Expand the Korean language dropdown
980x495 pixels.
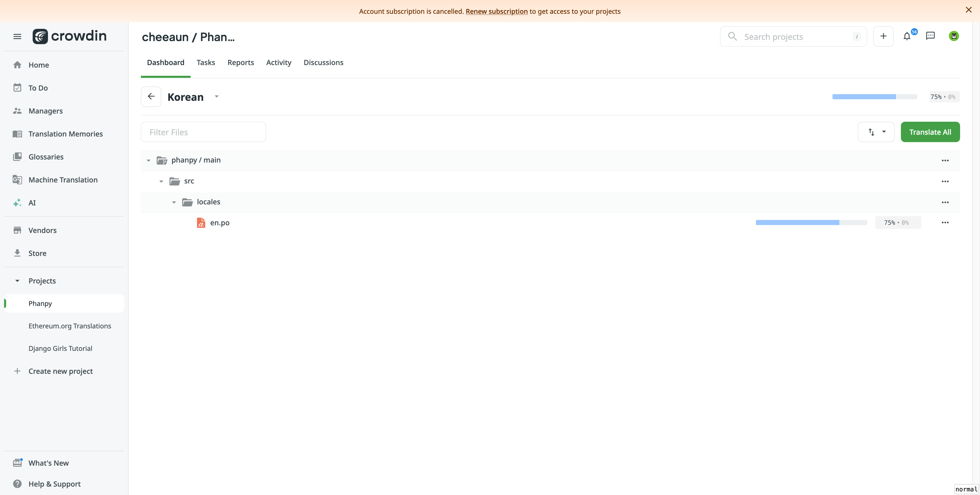pos(216,97)
